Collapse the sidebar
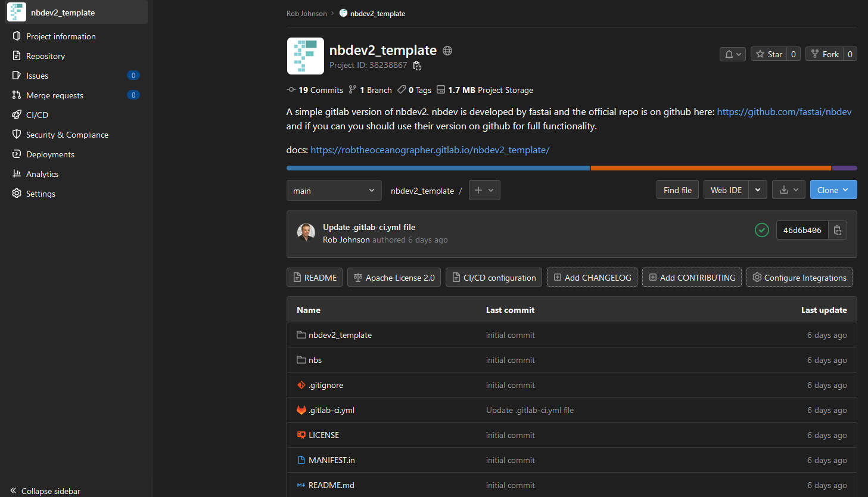This screenshot has width=868, height=497. coord(45,491)
